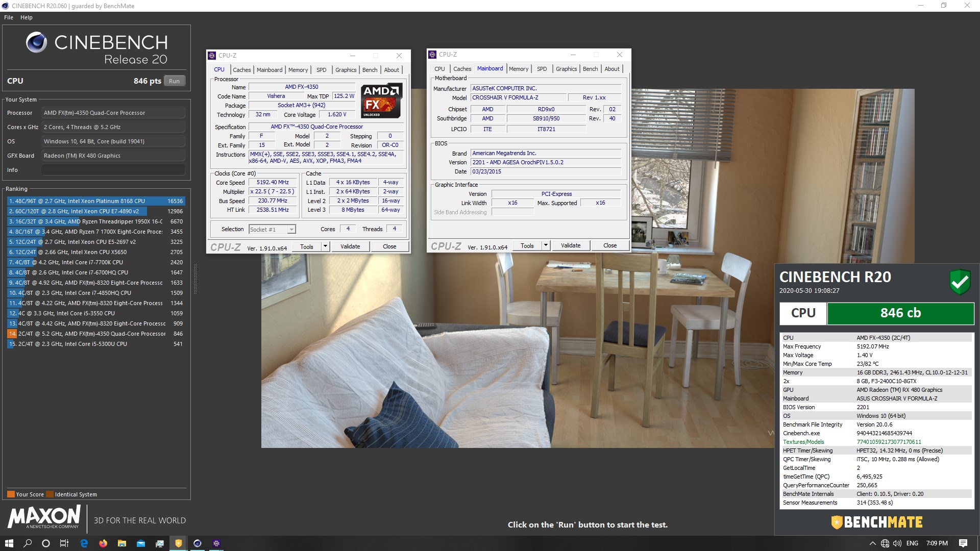This screenshot has width=980, height=551.
Task: Select ranking row Intel Xeon Platinum 8168
Action: [95, 201]
